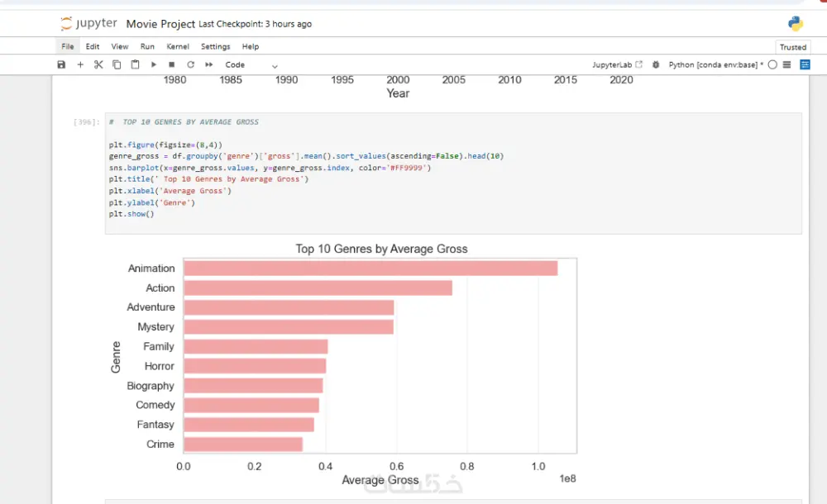Open the Settings menu

(215, 46)
